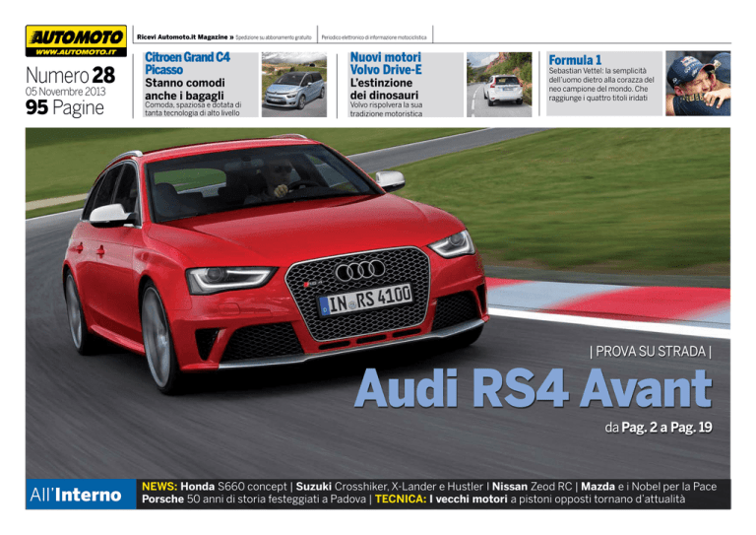Click the Audi four-rings grille emblem
Image resolution: width=756 pixels, height=535 pixels.
360,271
